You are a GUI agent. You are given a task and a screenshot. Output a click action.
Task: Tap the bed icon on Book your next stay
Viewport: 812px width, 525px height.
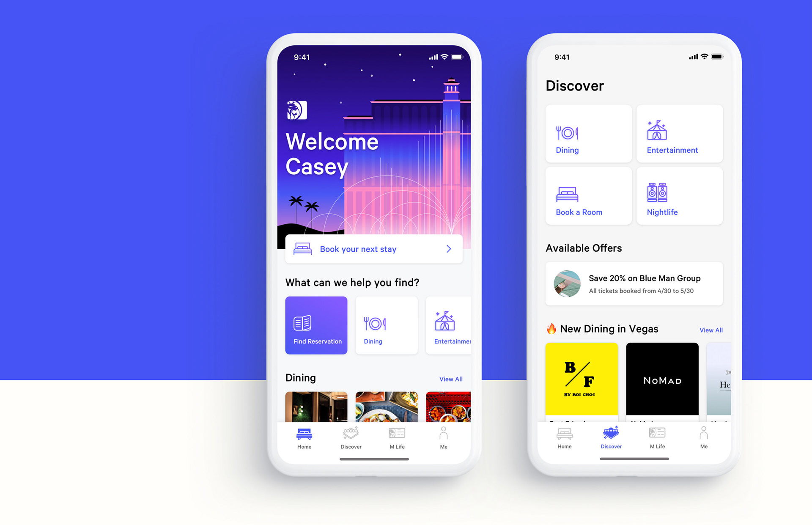click(x=302, y=250)
